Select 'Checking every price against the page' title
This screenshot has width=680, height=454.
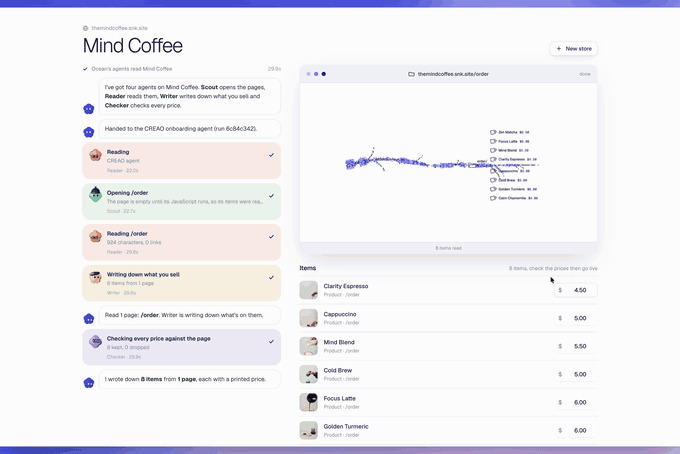(159, 339)
